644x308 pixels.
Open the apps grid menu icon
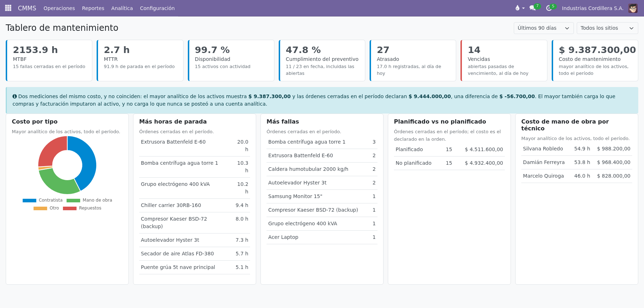pos(8,8)
